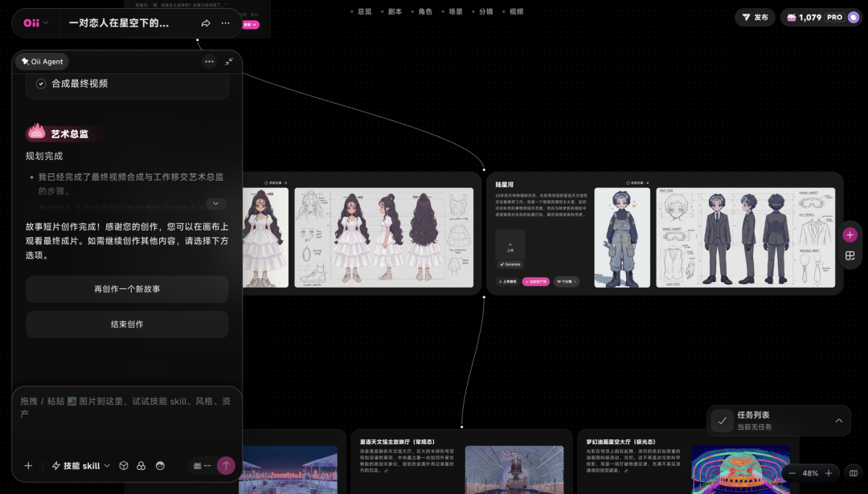Screen dimensions: 868x494
Task: Click the pink plus button on canvas edge
Action: [x=850, y=235]
